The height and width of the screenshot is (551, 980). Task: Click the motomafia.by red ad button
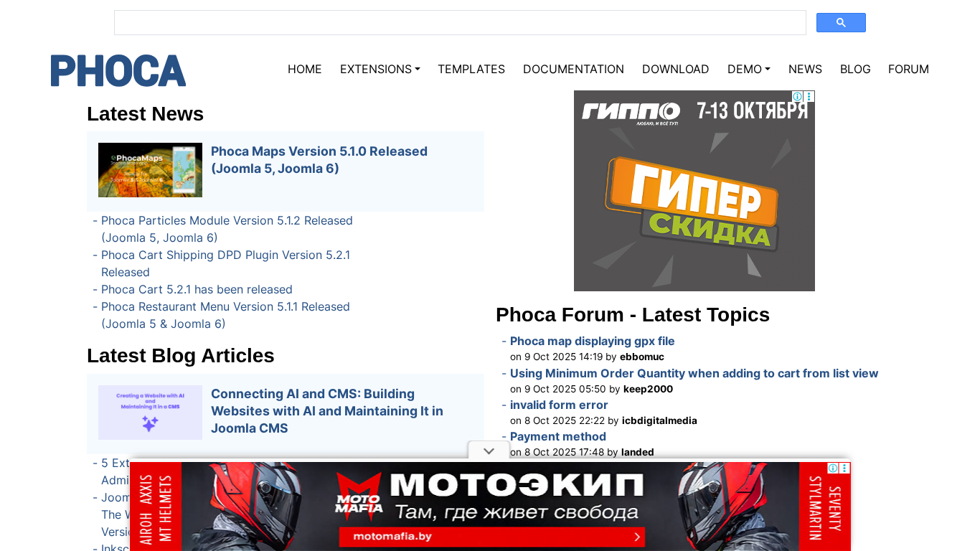click(x=492, y=537)
